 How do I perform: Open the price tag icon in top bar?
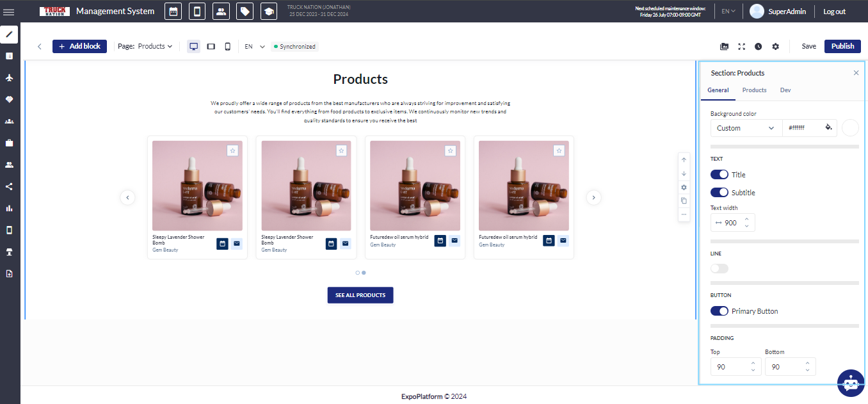click(x=245, y=12)
